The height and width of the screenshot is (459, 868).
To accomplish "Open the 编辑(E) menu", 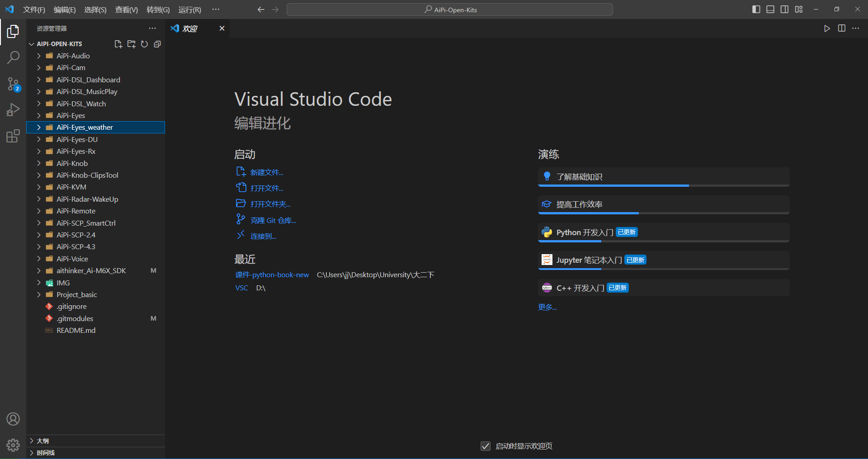I will (65, 9).
